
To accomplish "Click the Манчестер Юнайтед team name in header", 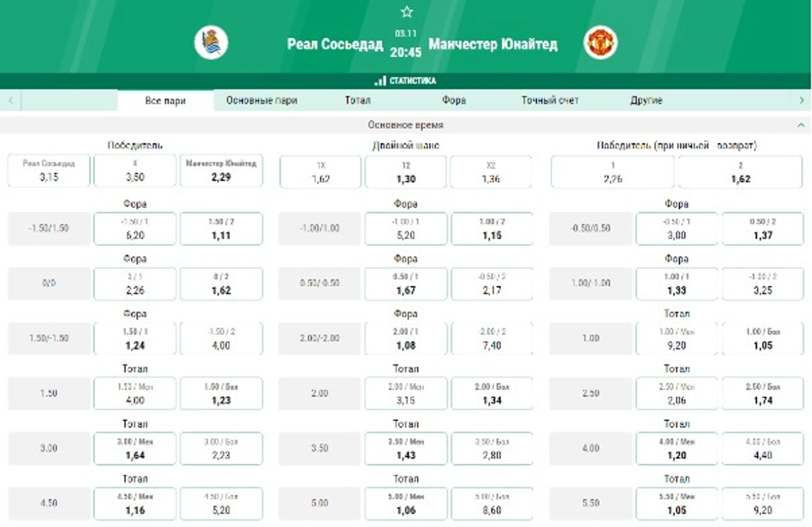I will pos(493,44).
